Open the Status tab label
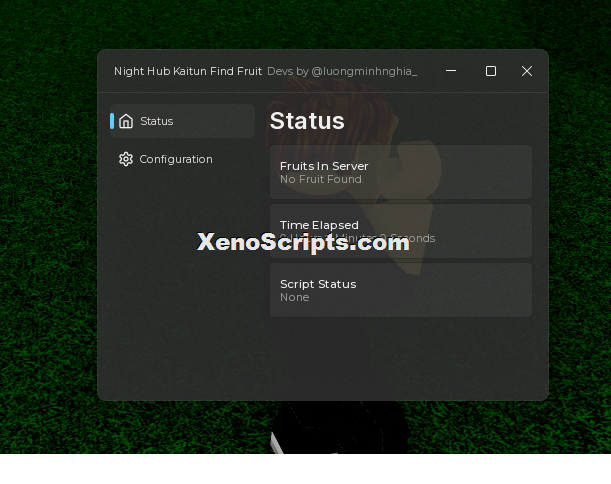This screenshot has height=484, width=611. click(x=157, y=121)
